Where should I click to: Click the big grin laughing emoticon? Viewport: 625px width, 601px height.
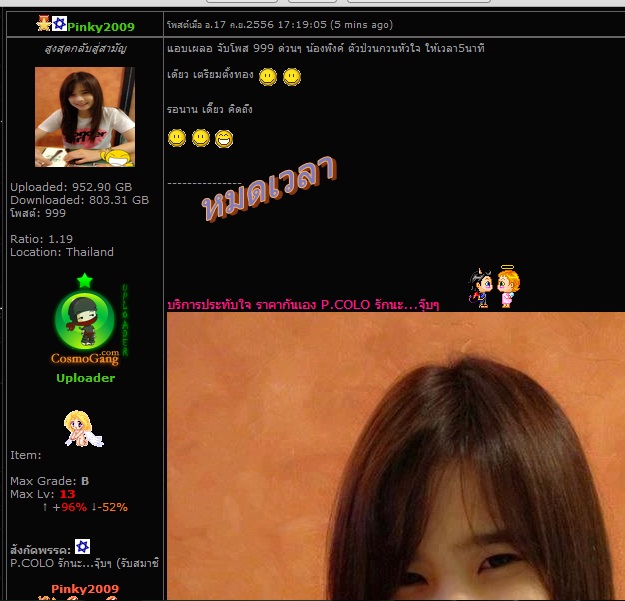(224, 139)
